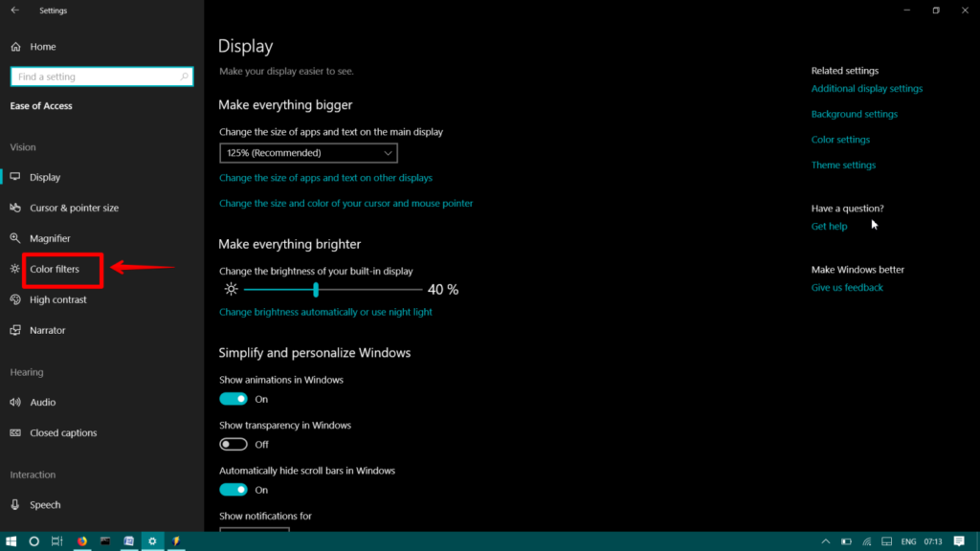Open Background settings link
The height and width of the screenshot is (551, 980).
coord(855,114)
